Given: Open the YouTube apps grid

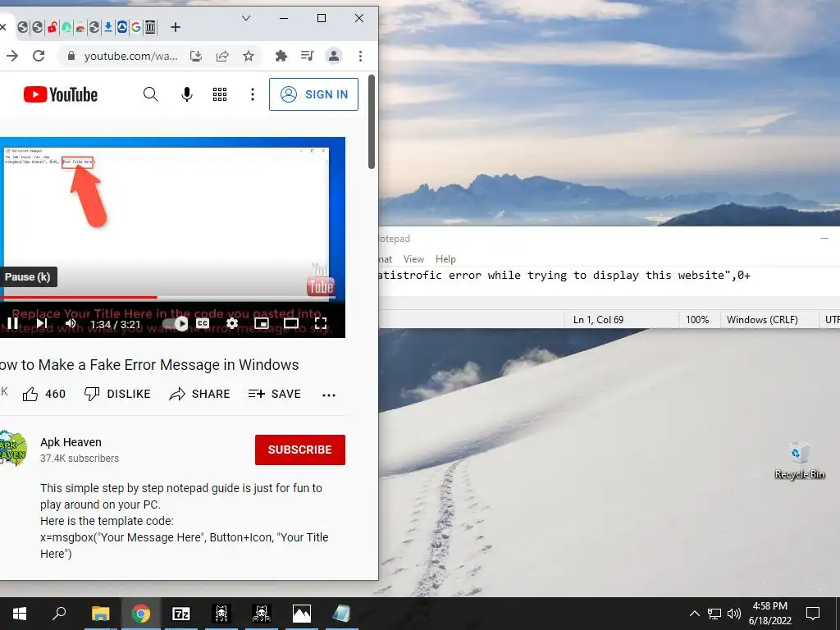Looking at the screenshot, I should 220,94.
